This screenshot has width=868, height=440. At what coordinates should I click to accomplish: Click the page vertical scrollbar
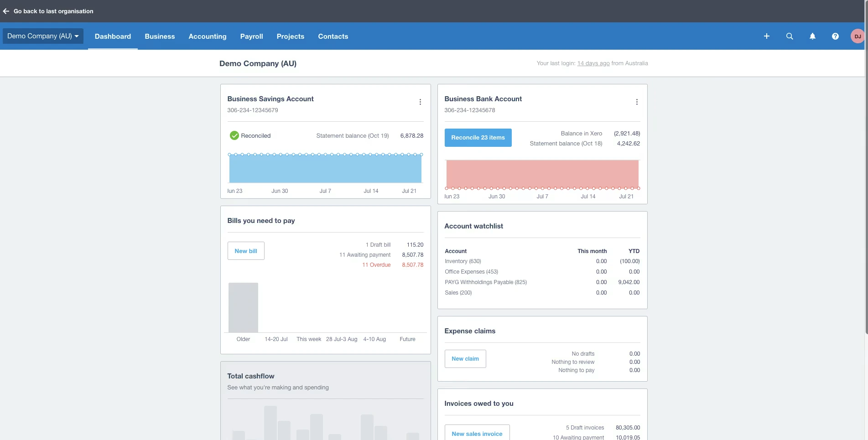(x=866, y=167)
